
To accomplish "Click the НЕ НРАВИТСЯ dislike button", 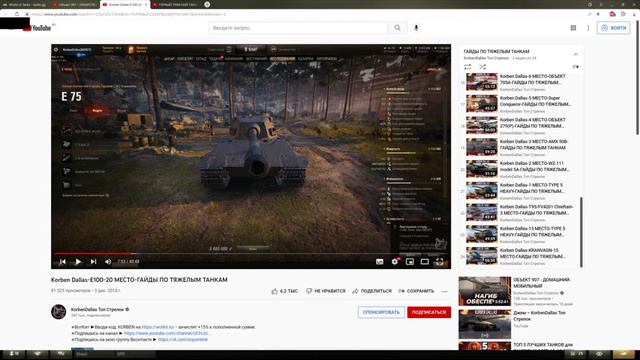I will click(x=326, y=291).
